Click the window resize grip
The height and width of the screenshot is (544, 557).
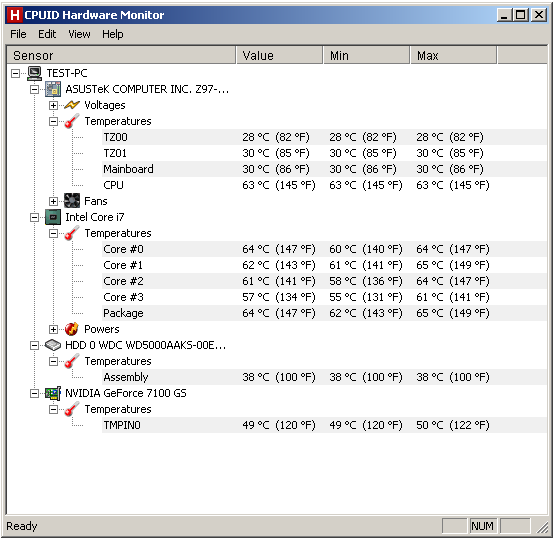(x=542, y=527)
